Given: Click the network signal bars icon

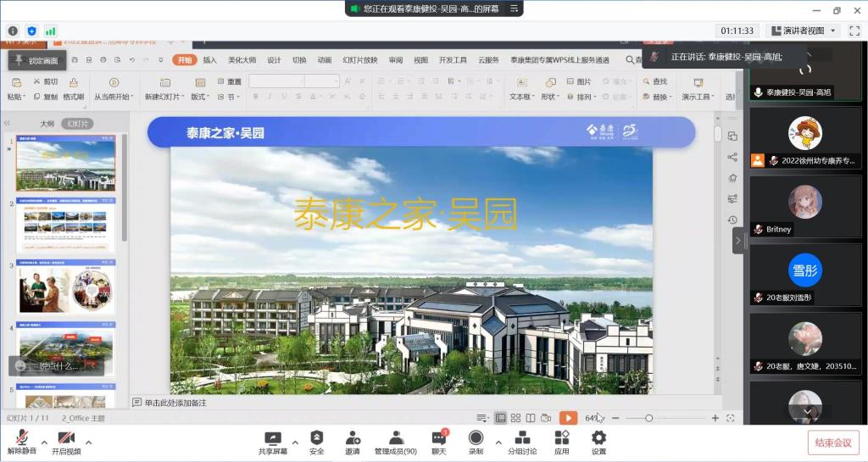Looking at the screenshot, I should [50, 31].
